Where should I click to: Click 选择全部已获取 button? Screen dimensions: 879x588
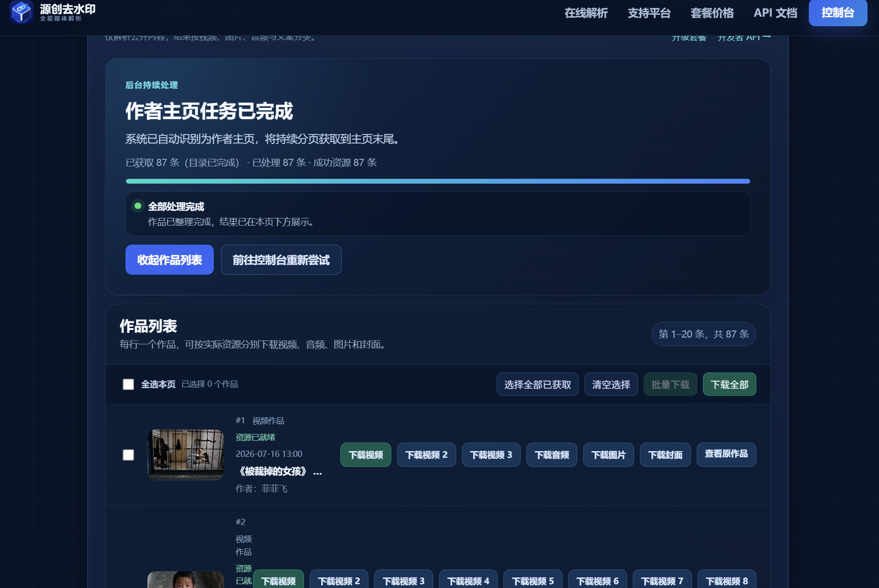click(x=538, y=384)
